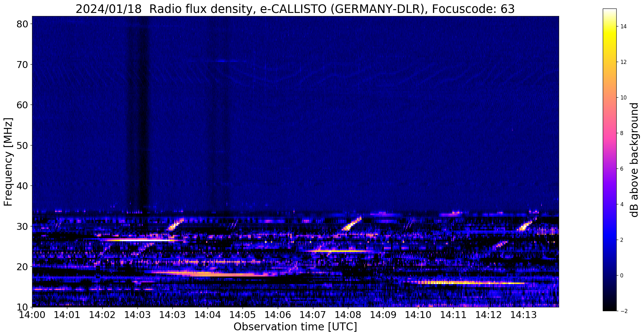Screen dimensions: 644x336
Task: Click the 14:12 time tick label
Action: 488,315
